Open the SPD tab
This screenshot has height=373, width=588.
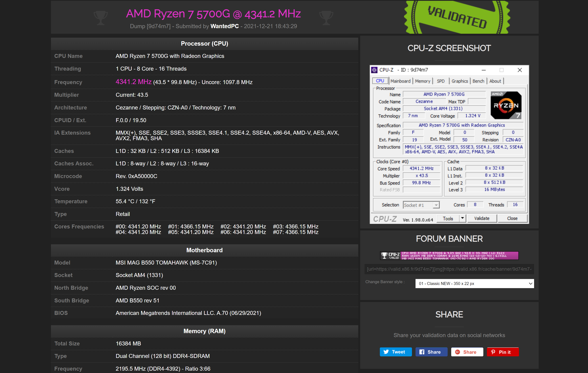click(x=441, y=81)
